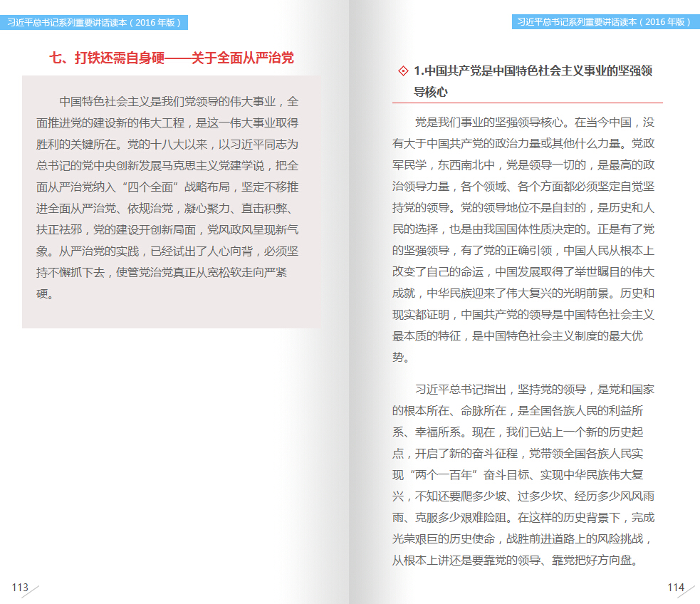This screenshot has width=700, height=604.
Task: Click the line '胜利的关键所在。党的十八大以来'
Action: tap(122, 144)
